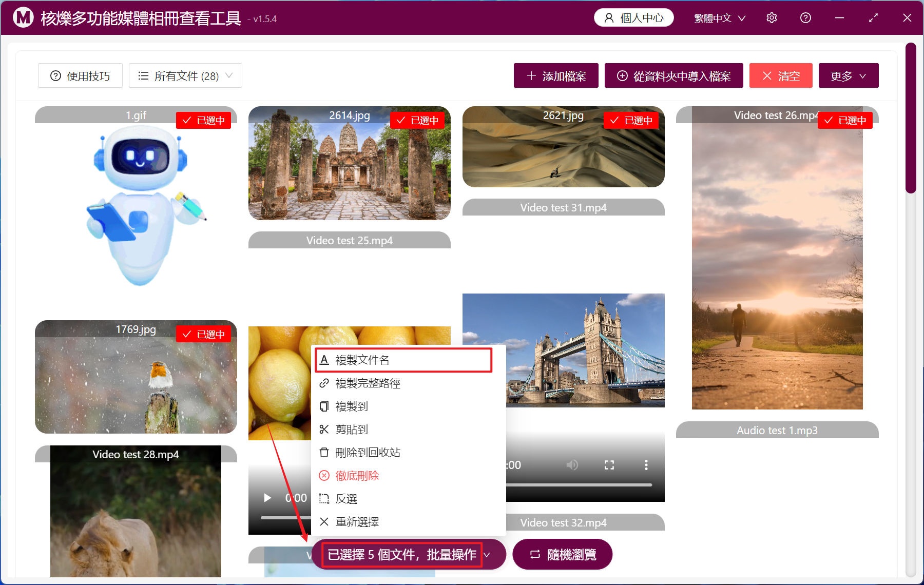The image size is (924, 585).
Task: Deselect the 已選中 badge on 2621.jpg
Action: pyautogui.click(x=631, y=121)
